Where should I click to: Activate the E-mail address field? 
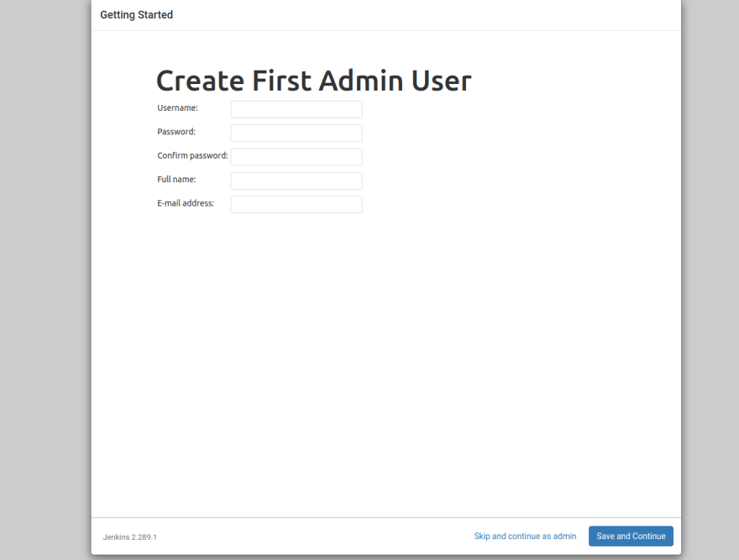click(x=296, y=205)
